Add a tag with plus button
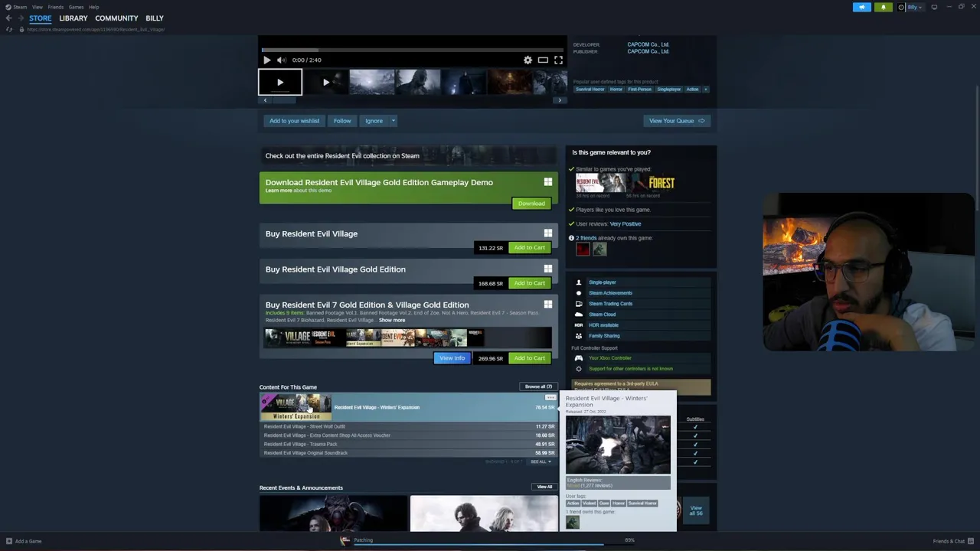This screenshot has width=980, height=551. (x=706, y=90)
